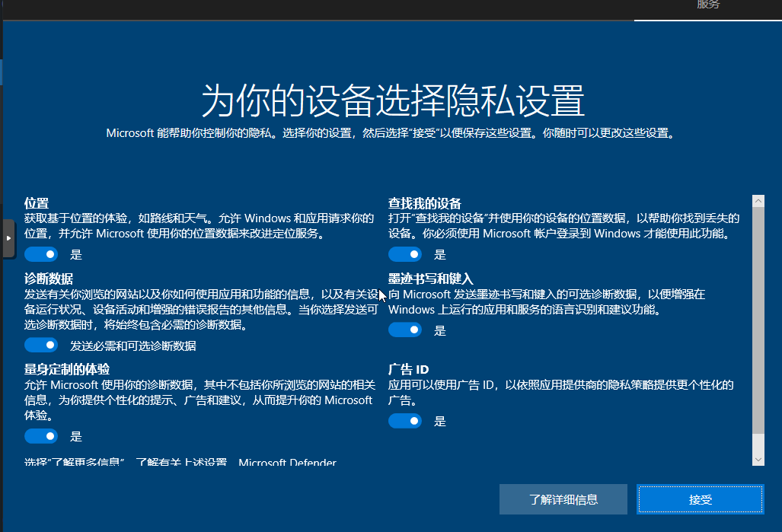
Task: Switch to the 服务 tab at the top
Action: (707, 5)
